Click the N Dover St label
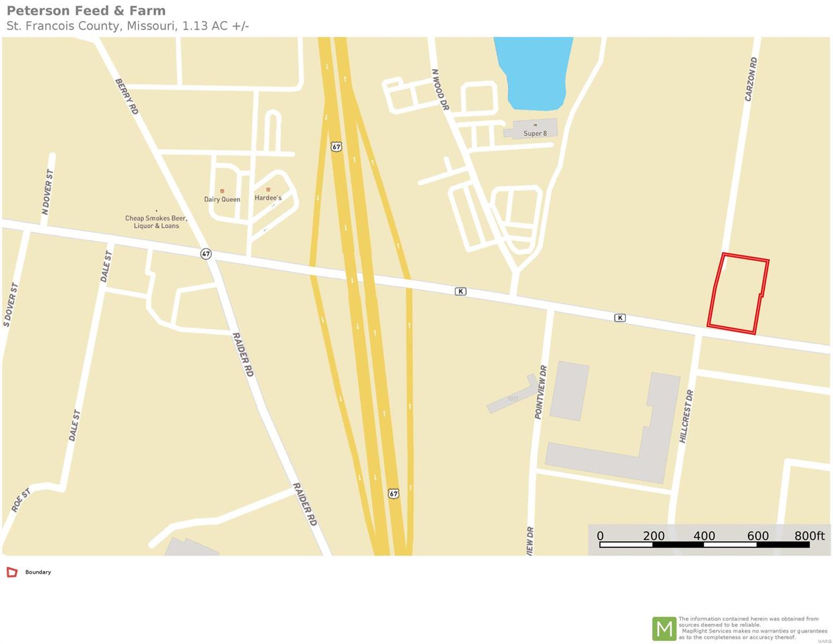 [x=48, y=192]
